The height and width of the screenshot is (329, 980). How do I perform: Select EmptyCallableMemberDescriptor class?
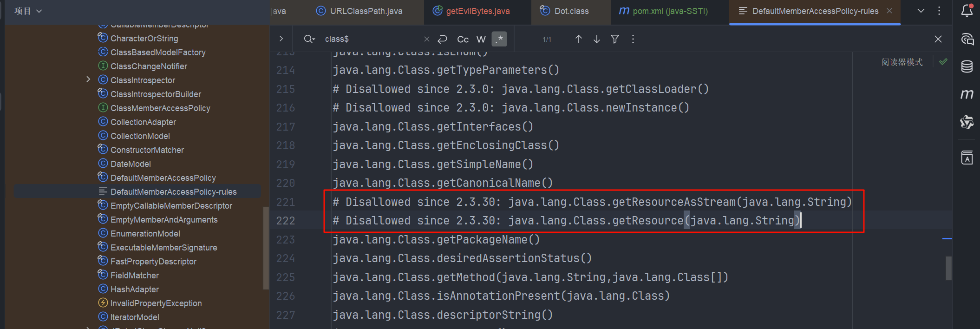pos(171,206)
